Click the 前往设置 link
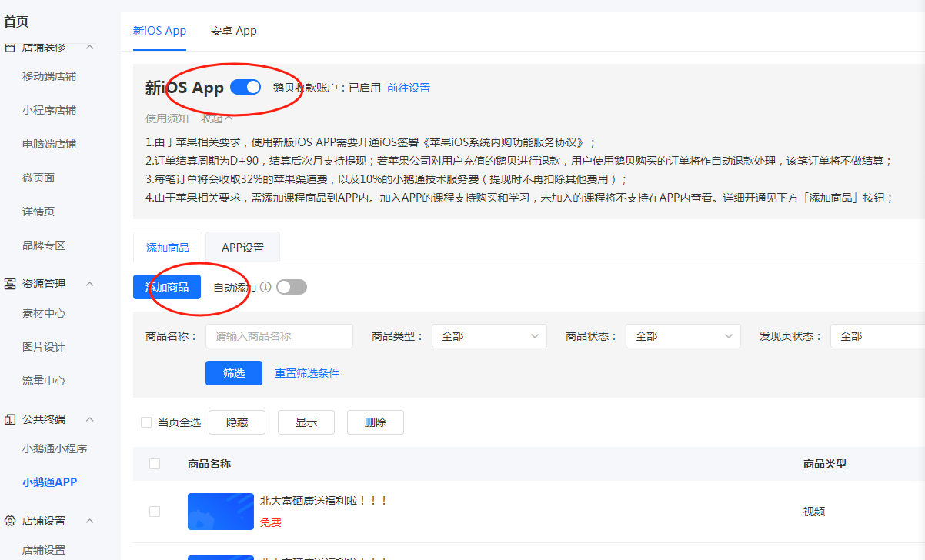Image resolution: width=925 pixels, height=560 pixels. point(409,88)
